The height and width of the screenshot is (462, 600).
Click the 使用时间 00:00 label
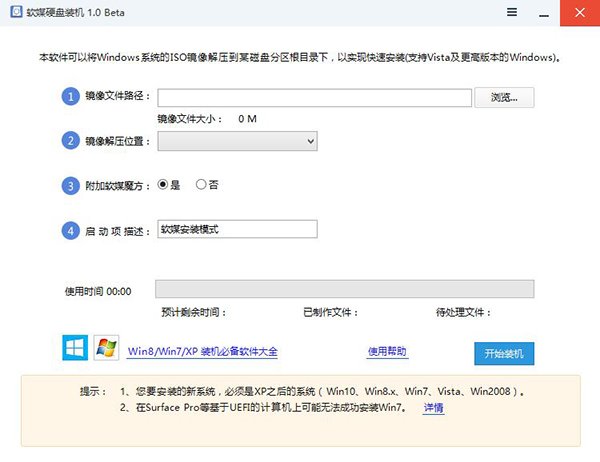pyautogui.click(x=98, y=292)
